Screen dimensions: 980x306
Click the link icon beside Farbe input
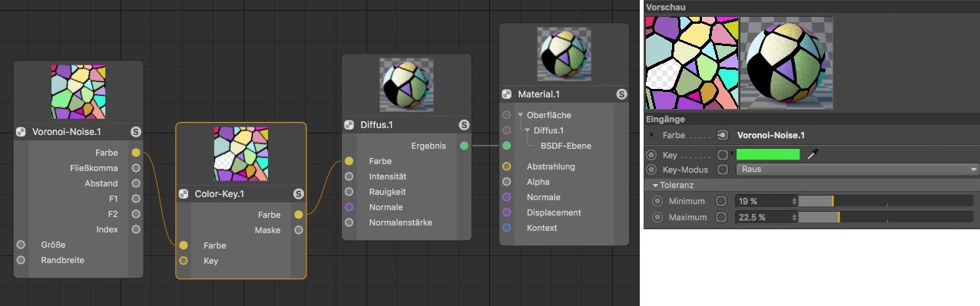(x=722, y=135)
